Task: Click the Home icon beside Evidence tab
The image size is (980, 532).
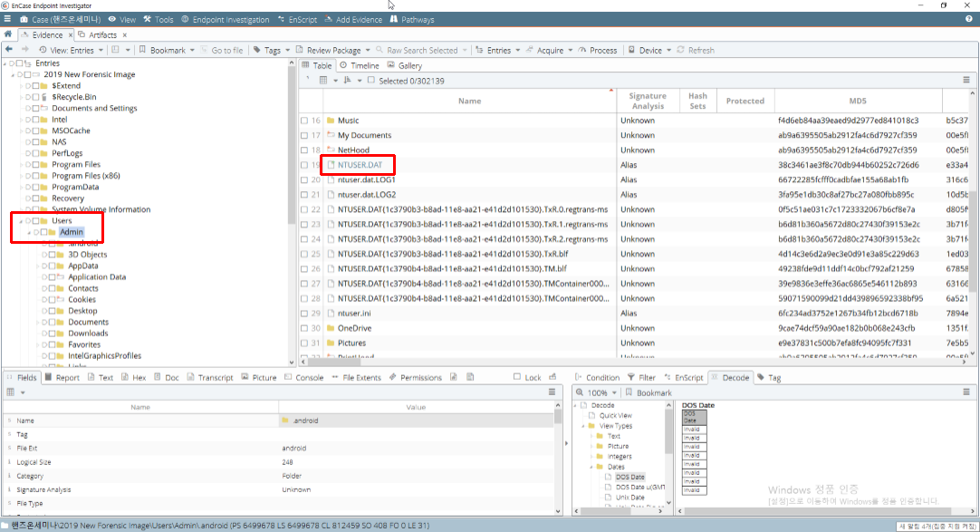Action: coord(8,34)
